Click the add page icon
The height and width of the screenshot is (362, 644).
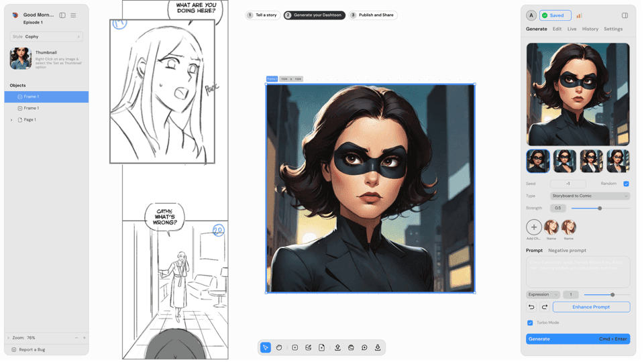322,347
